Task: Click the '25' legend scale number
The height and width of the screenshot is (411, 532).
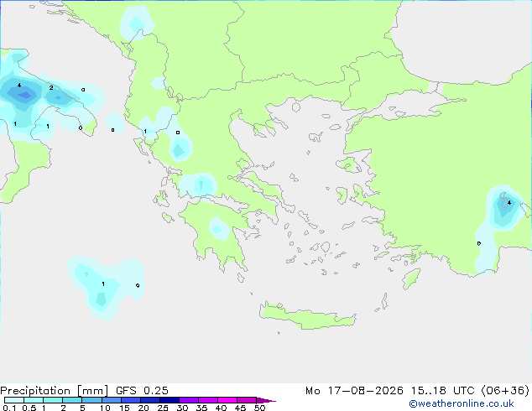Action: point(163,408)
